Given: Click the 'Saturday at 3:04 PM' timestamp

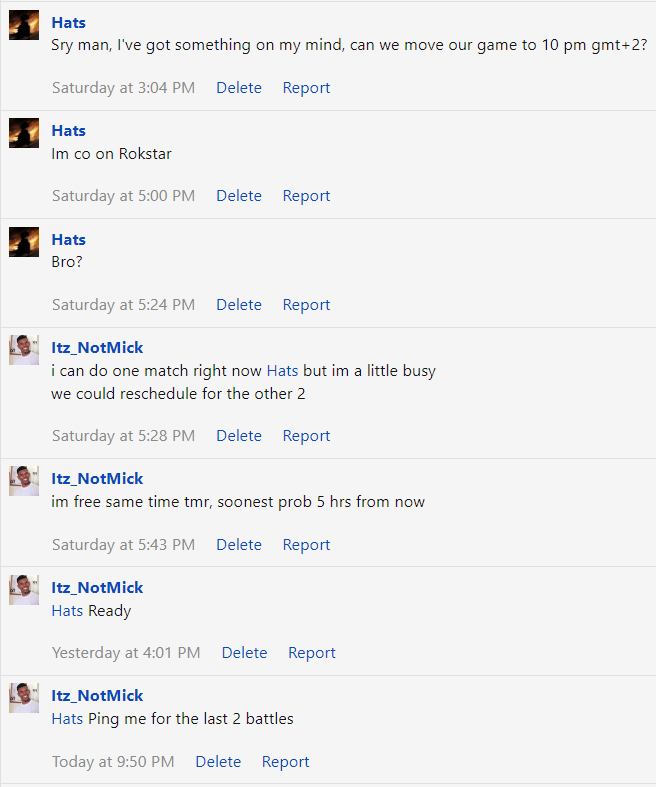Looking at the screenshot, I should [123, 88].
